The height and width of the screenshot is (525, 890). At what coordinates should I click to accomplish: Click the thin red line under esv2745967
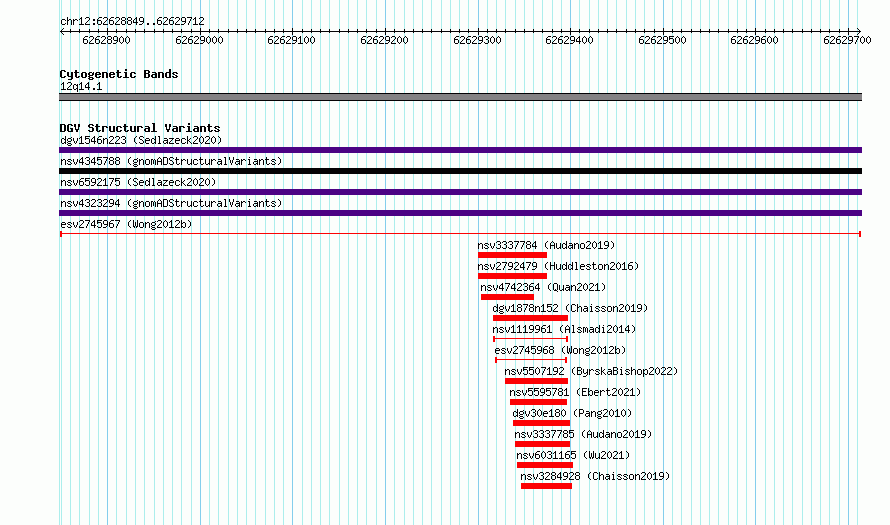460,234
